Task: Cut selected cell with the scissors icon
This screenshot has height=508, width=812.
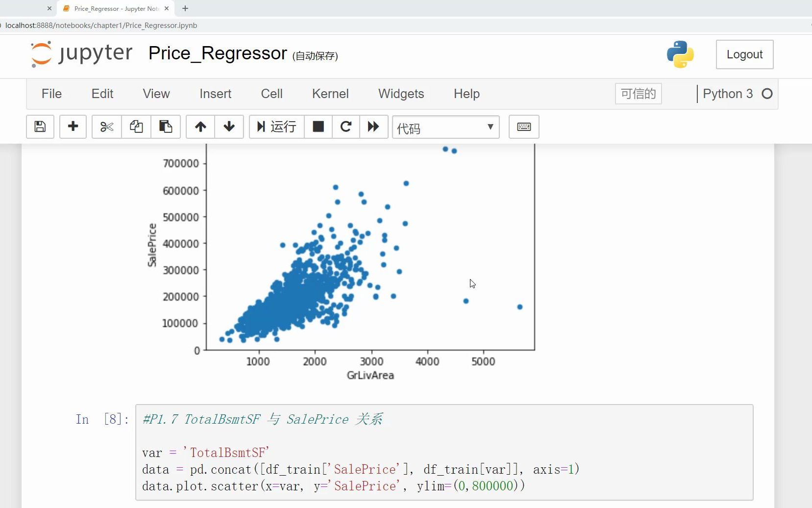Action: (x=106, y=127)
